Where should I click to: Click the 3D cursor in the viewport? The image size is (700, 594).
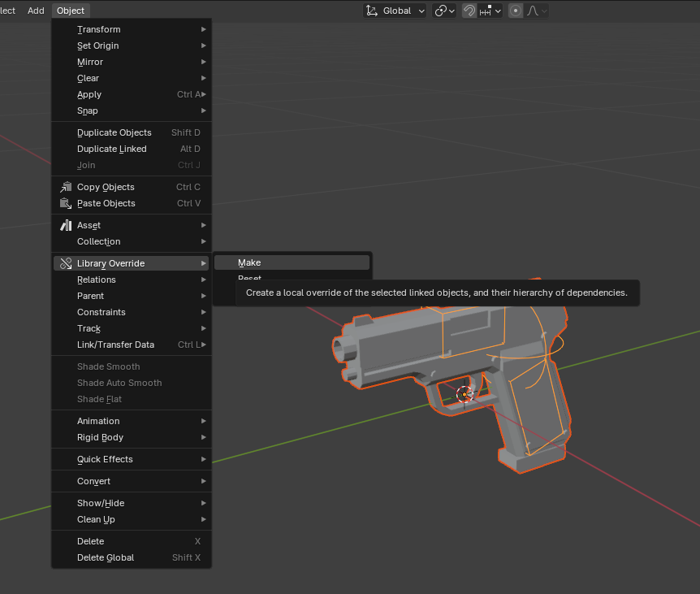click(x=465, y=394)
